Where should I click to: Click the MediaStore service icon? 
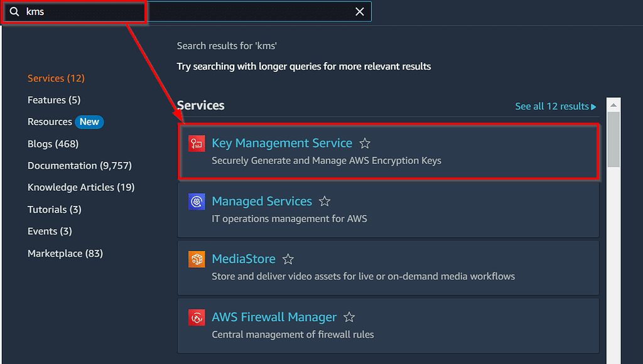tap(197, 259)
